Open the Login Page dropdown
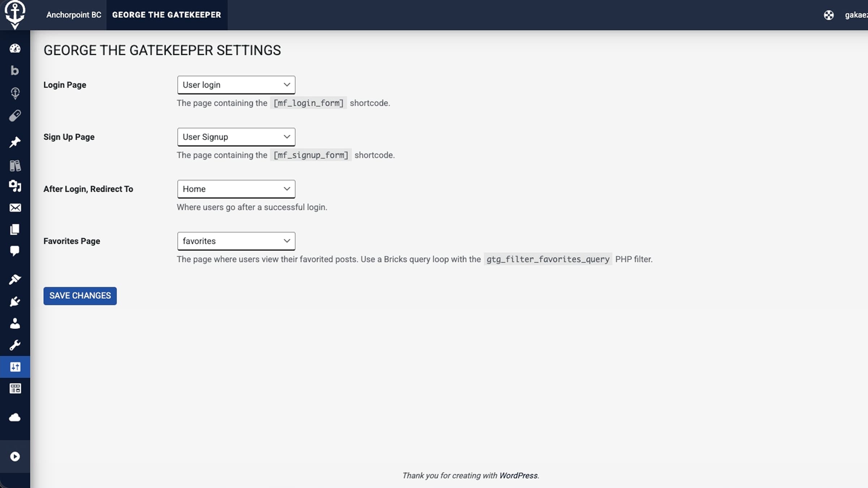868x488 pixels. 236,85
